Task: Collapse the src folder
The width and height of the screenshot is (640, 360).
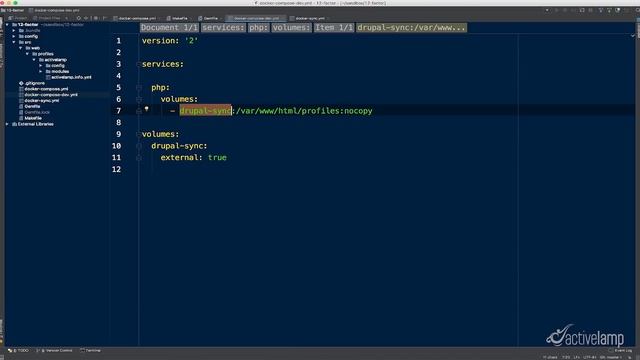Action: click(14, 42)
